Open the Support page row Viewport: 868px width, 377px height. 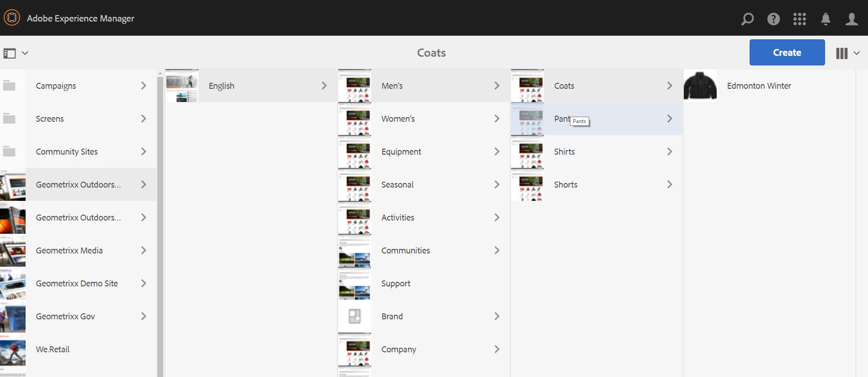point(424,283)
